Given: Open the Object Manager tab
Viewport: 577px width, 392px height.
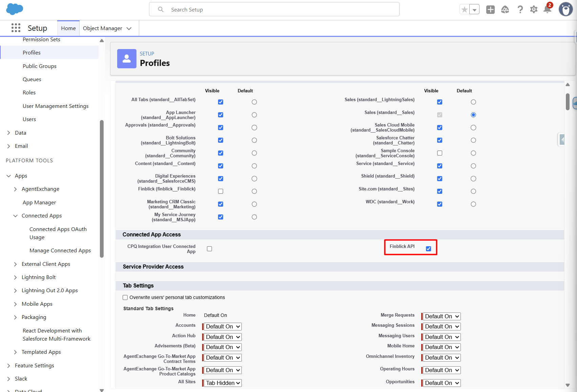Looking at the screenshot, I should tap(103, 28).
